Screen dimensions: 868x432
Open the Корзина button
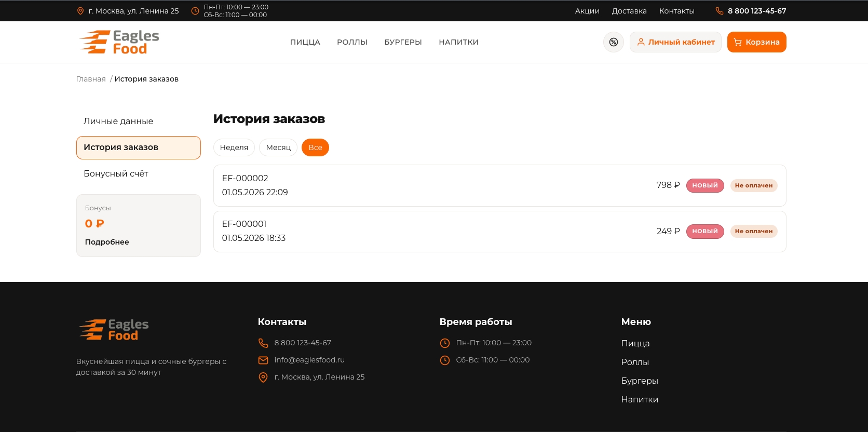[x=757, y=42]
